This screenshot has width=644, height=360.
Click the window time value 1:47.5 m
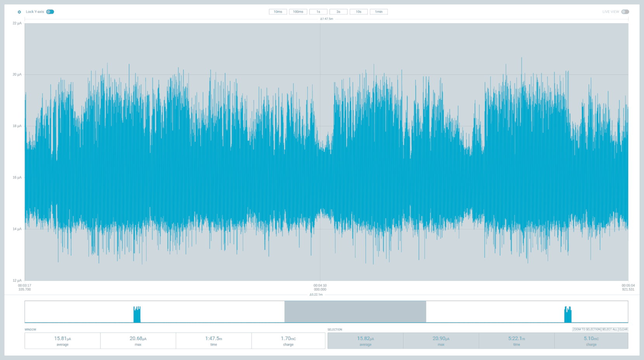click(214, 339)
